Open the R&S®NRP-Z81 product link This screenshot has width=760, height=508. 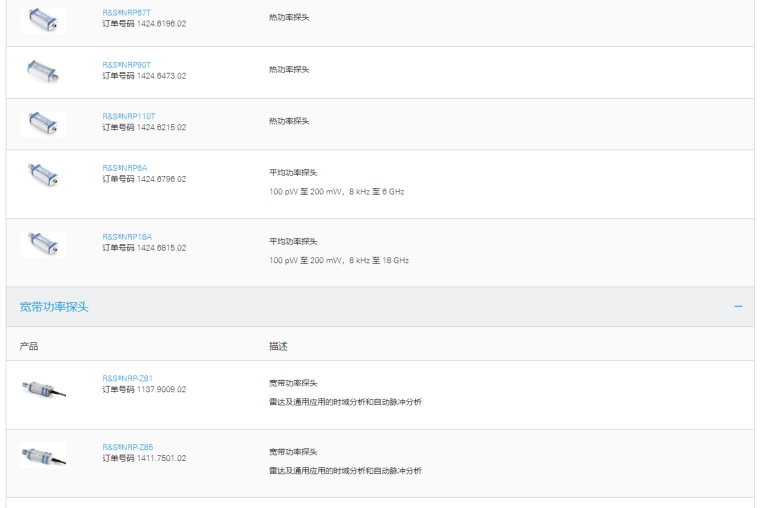127,377
